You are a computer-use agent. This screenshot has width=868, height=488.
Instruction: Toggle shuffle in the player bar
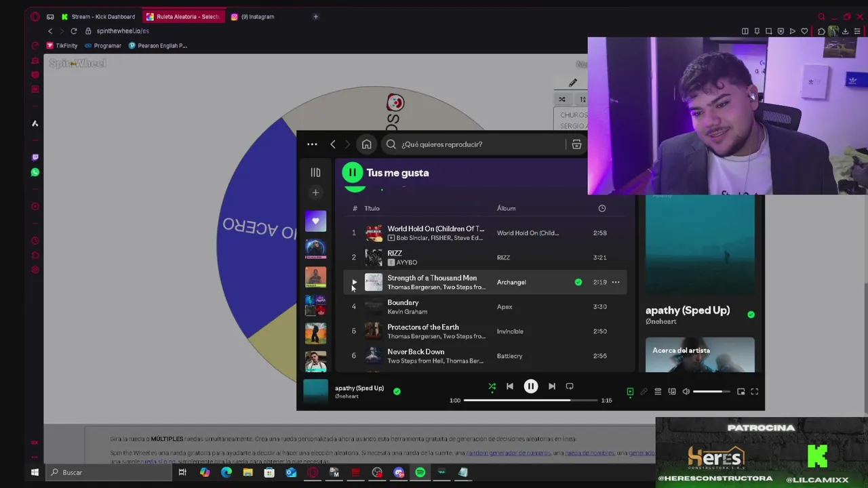click(x=492, y=386)
